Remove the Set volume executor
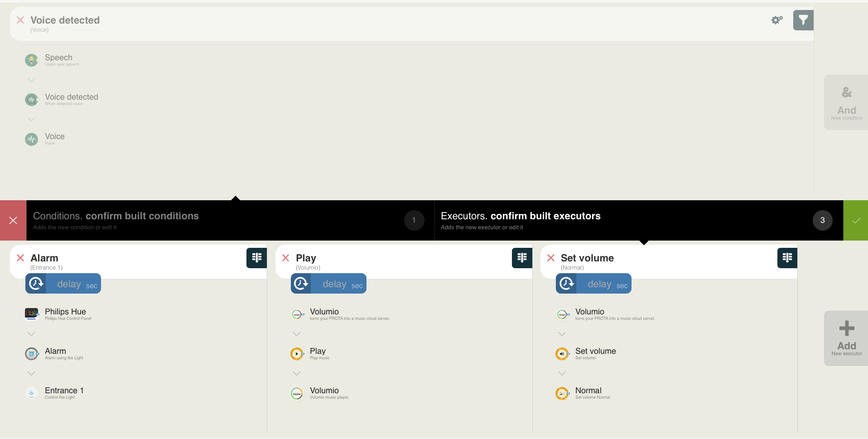The height and width of the screenshot is (439, 868). (x=551, y=258)
